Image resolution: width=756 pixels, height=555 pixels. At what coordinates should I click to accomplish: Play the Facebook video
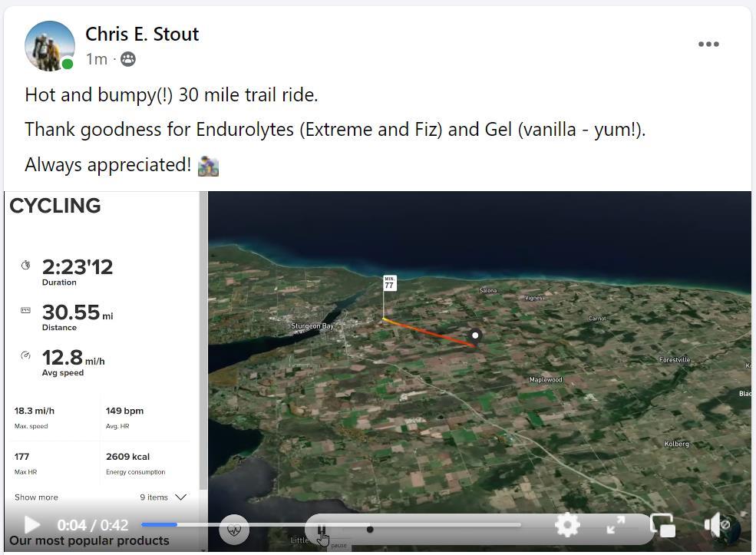click(31, 524)
